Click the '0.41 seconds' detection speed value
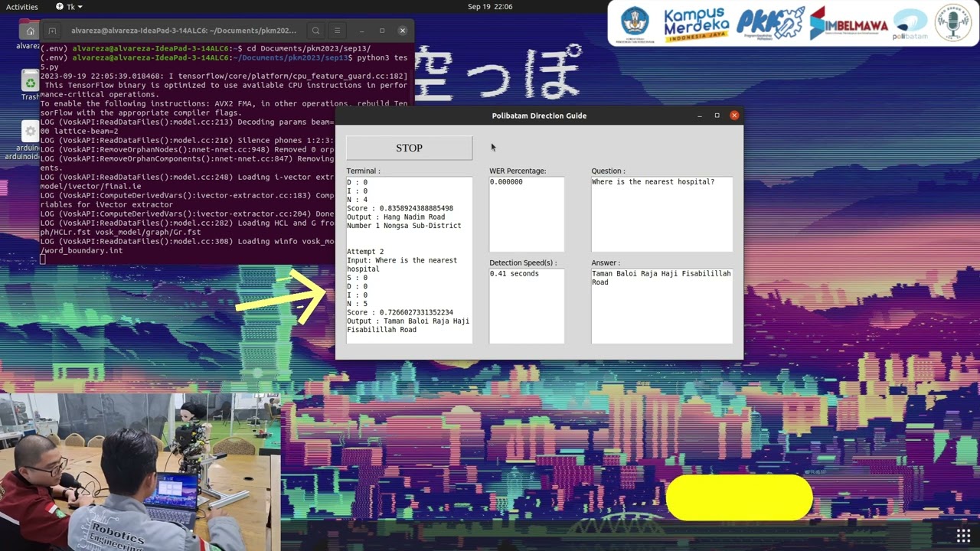980x551 pixels. click(514, 274)
